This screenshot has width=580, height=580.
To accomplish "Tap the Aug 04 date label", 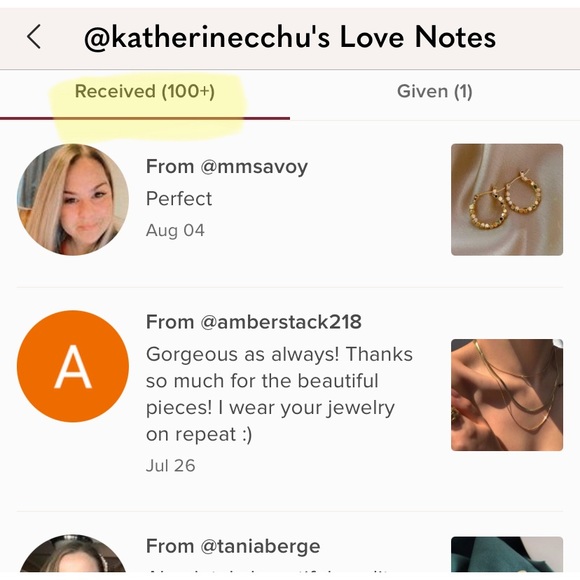I will coord(175,230).
